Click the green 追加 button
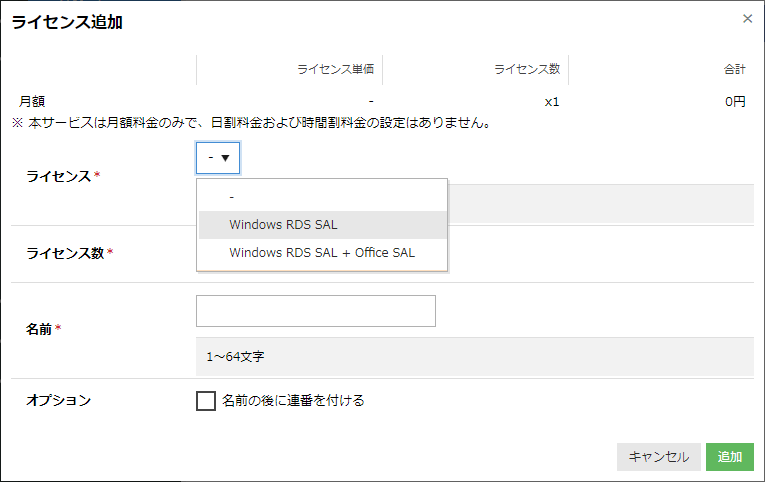 (729, 457)
